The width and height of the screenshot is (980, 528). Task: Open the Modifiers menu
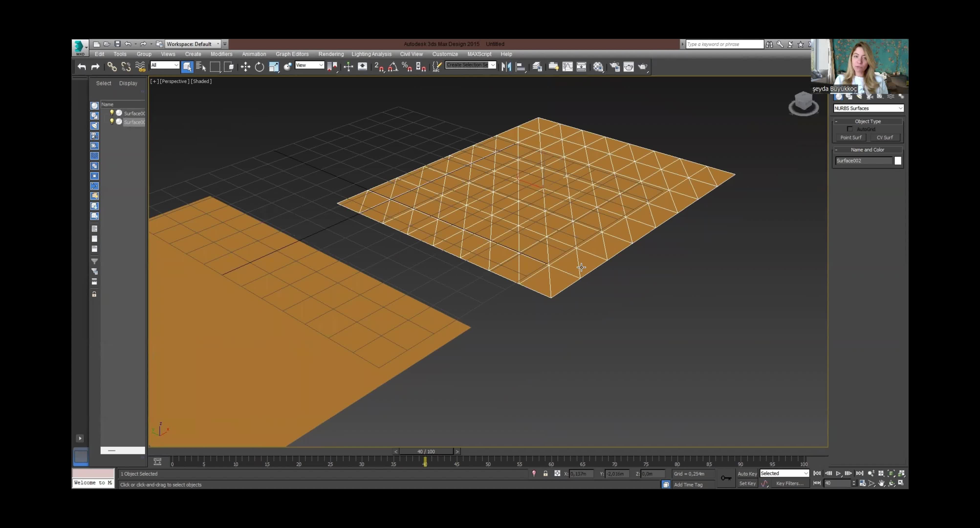[x=221, y=54]
